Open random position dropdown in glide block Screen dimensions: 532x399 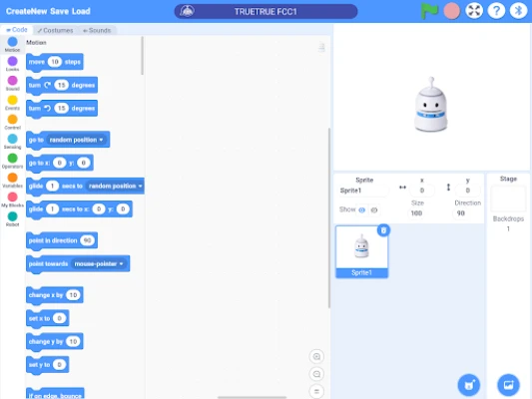pos(115,187)
